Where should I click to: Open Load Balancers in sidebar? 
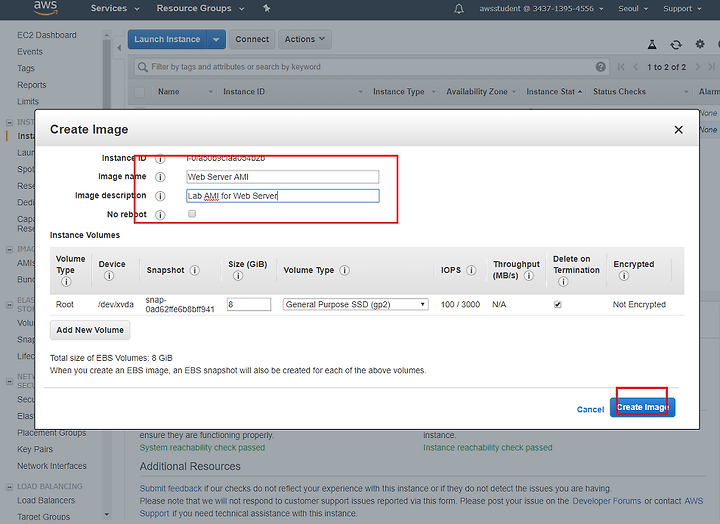click(x=46, y=500)
